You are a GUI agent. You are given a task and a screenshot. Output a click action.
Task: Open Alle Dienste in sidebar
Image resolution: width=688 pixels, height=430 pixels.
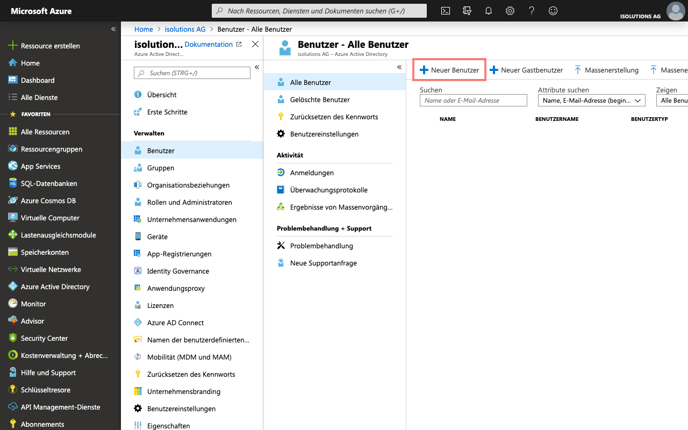[39, 97]
